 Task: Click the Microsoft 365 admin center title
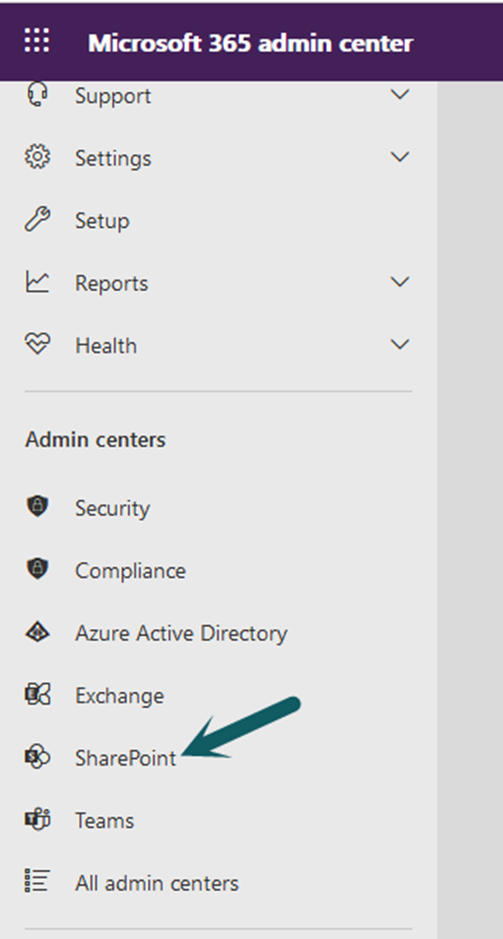tap(251, 43)
